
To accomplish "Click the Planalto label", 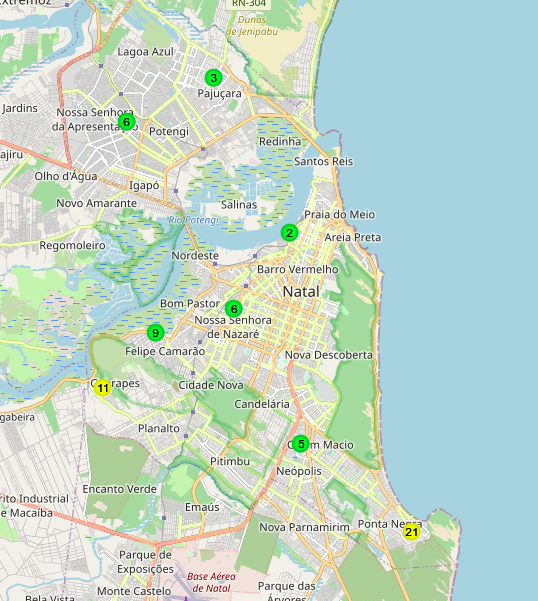I will [x=159, y=429].
